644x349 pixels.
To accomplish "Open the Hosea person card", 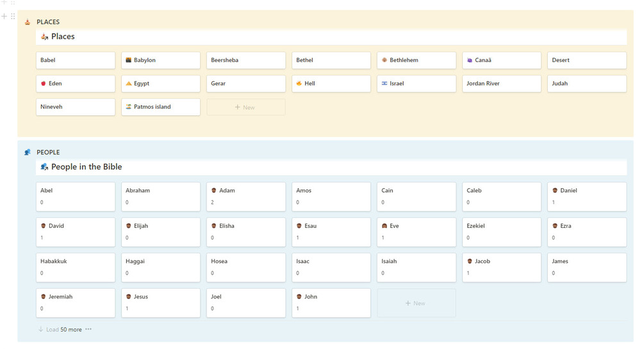I will 246,267.
